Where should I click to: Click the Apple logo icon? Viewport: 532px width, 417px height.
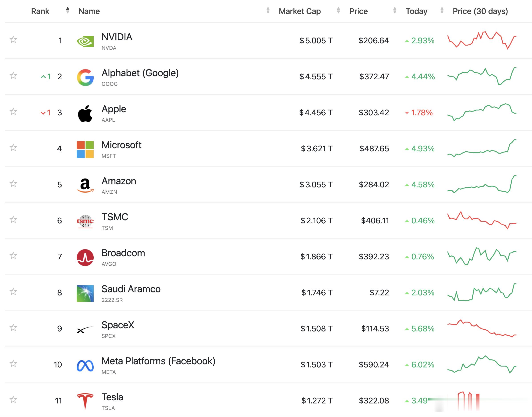85,114
